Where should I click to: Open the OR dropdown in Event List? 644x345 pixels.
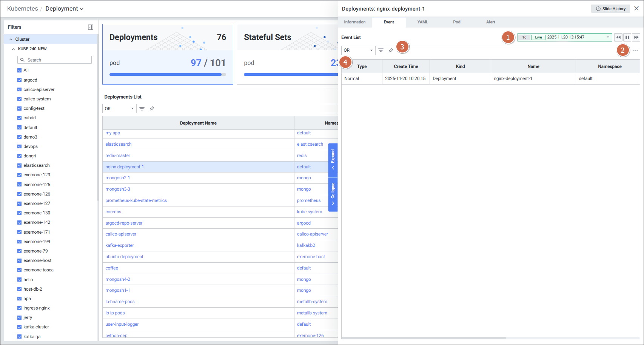coord(358,50)
